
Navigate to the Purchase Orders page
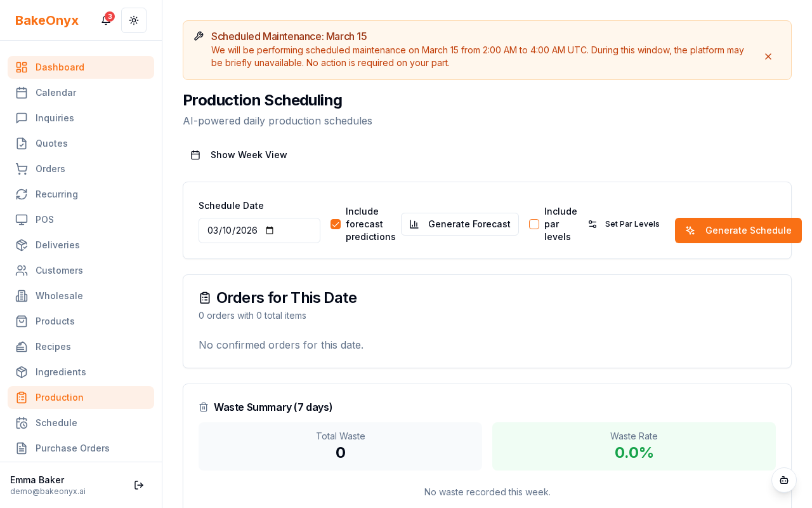point(72,448)
